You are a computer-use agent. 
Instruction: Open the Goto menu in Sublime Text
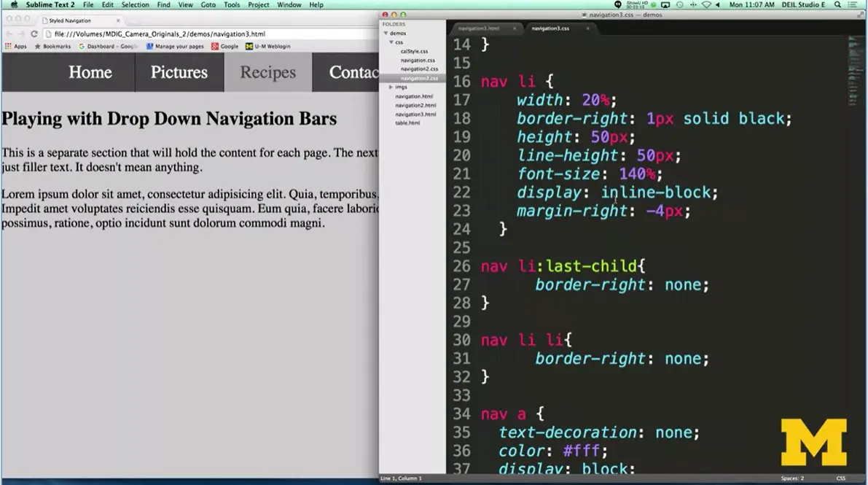[208, 4]
